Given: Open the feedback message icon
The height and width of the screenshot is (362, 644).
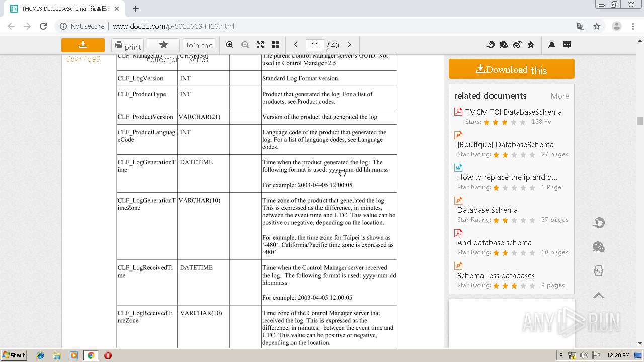Looking at the screenshot, I should (567, 45).
